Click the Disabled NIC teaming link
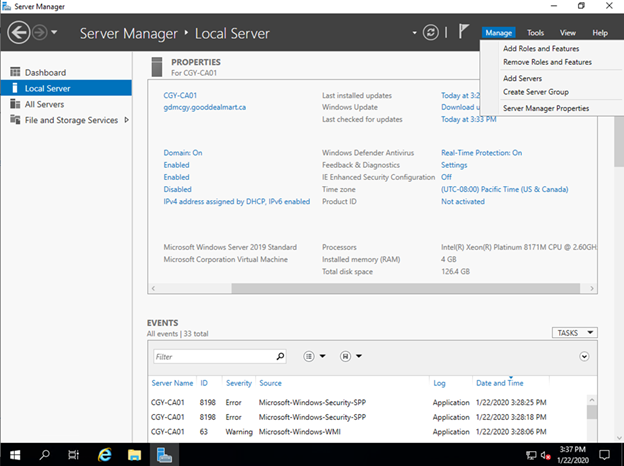Screen dimensions: 624x466 [x=177, y=189]
